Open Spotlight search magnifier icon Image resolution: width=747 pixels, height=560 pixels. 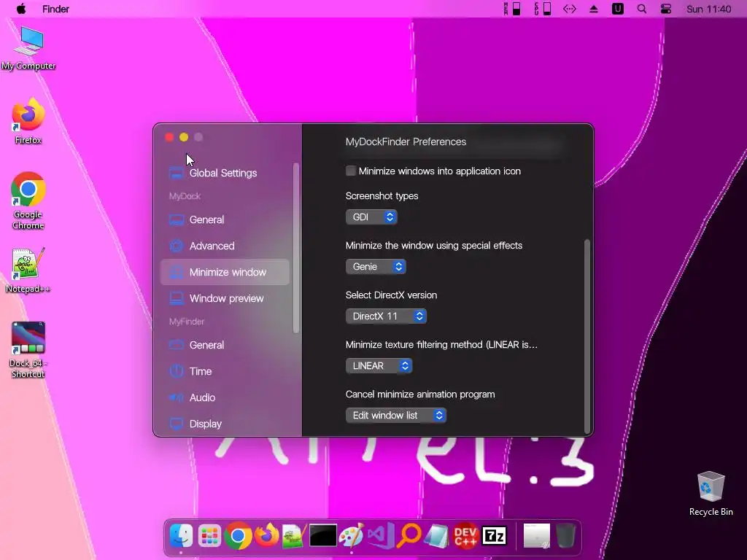[x=642, y=9]
